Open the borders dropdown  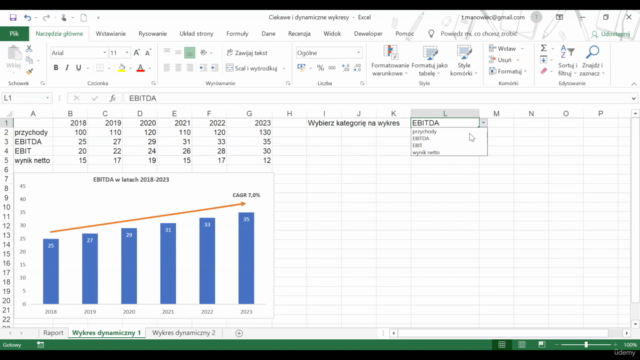point(109,68)
